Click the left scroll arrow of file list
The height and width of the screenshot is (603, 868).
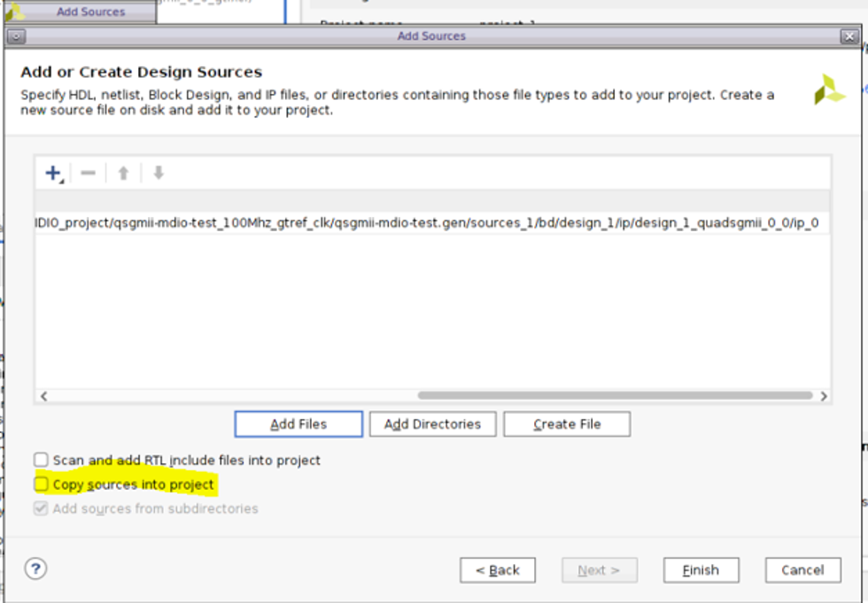43,396
